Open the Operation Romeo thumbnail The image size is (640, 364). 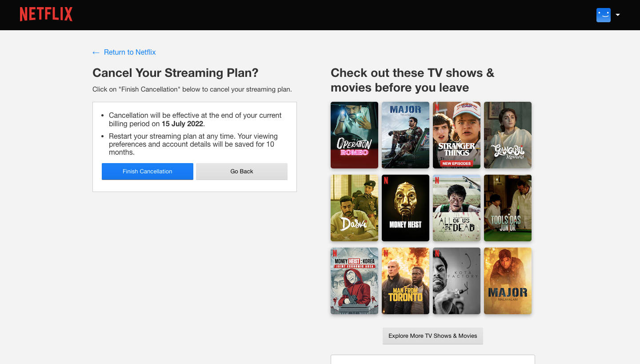354,135
